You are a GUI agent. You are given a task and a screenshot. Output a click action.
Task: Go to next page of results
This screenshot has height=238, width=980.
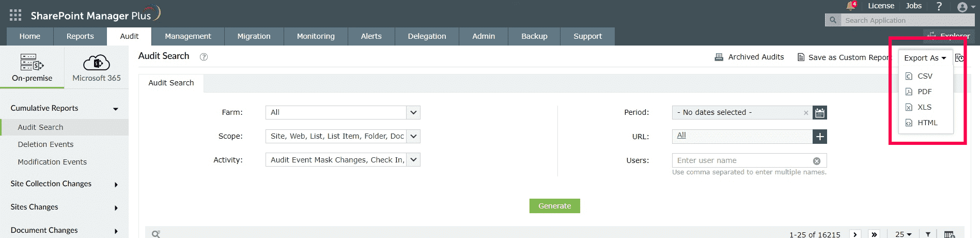coord(855,234)
